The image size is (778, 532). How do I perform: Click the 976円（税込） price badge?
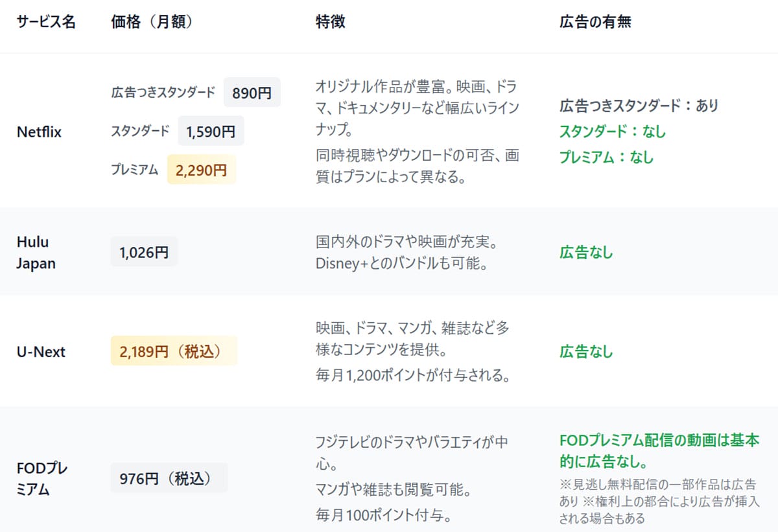[x=169, y=478]
